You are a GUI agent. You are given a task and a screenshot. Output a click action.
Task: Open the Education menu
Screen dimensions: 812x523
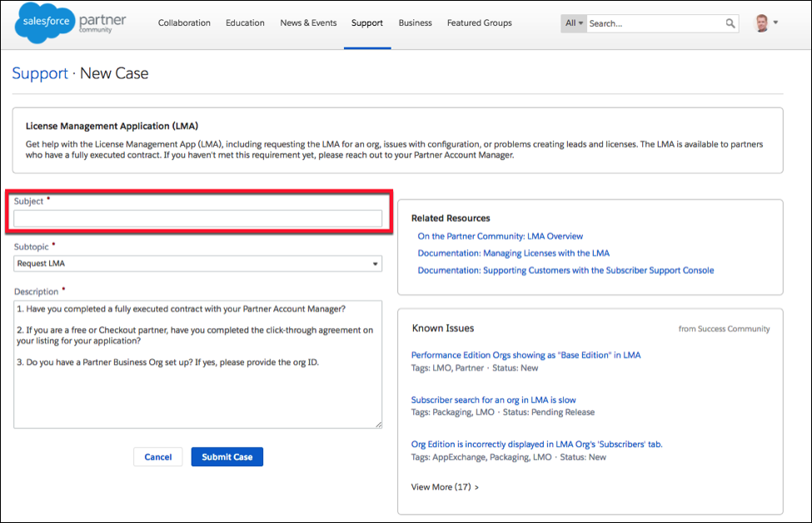245,22
